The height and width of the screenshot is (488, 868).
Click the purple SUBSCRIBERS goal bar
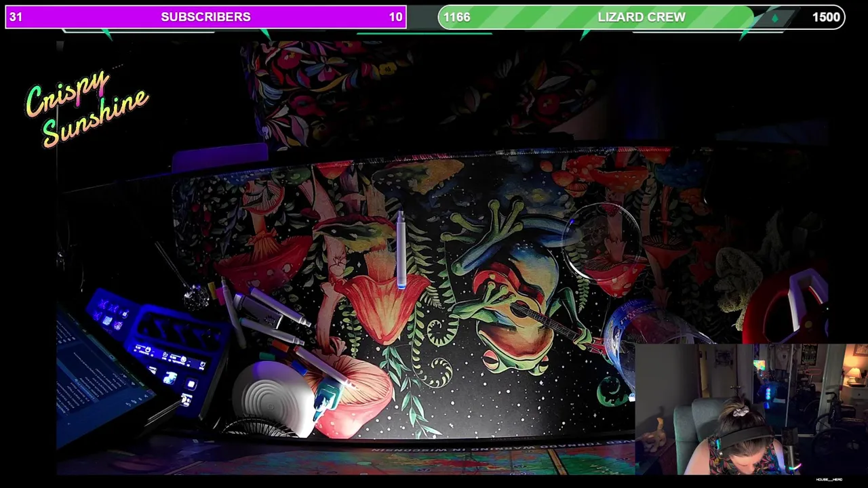(206, 17)
